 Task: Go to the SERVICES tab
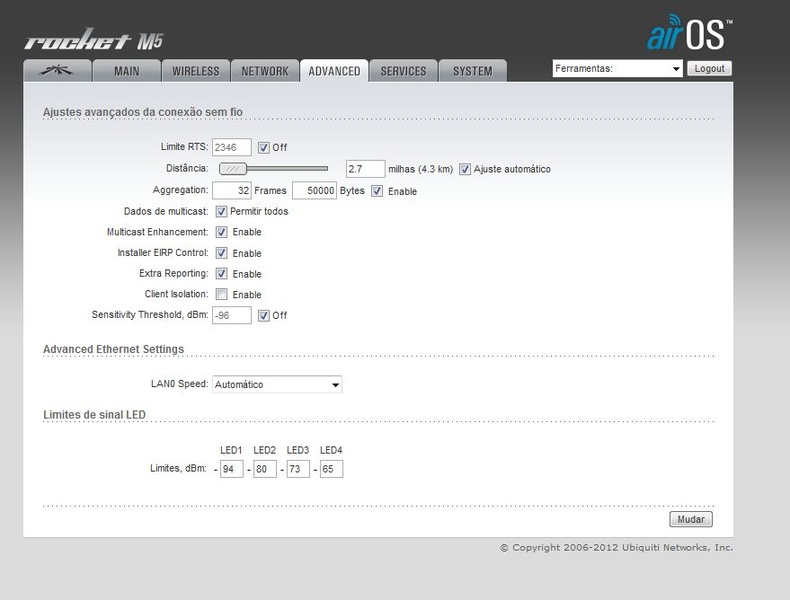pos(404,71)
